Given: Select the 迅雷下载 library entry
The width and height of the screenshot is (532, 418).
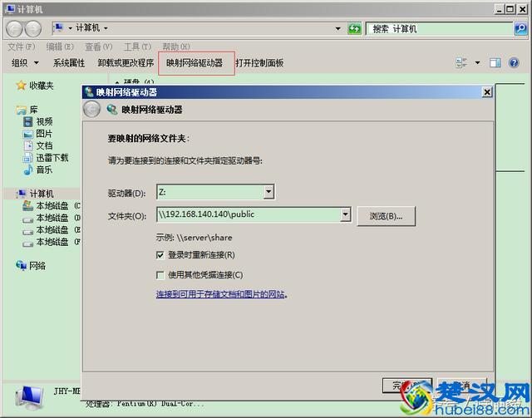Looking at the screenshot, I should pyautogui.click(x=52, y=158).
